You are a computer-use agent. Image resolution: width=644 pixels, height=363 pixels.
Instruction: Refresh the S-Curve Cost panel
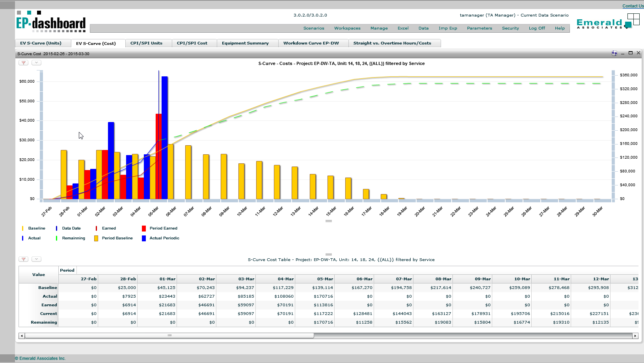pos(614,52)
